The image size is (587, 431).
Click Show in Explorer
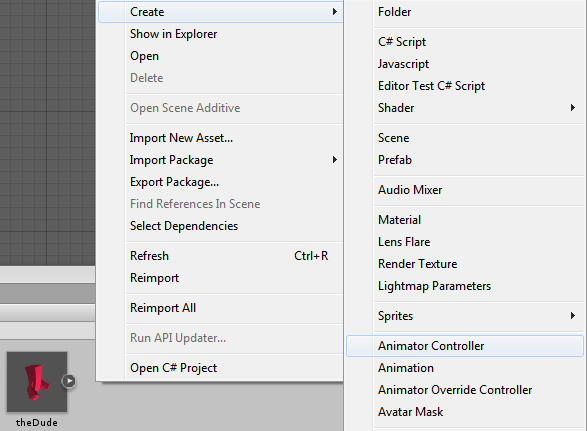tap(173, 34)
